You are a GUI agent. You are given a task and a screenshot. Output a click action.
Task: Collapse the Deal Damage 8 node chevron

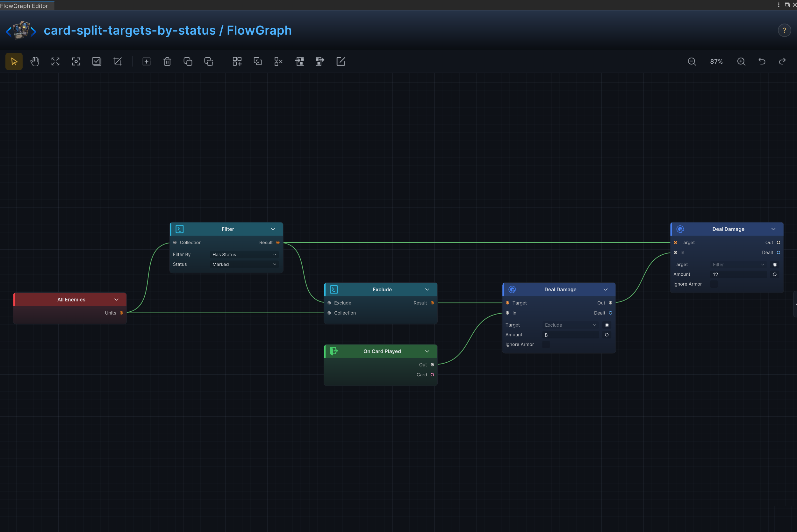click(606, 289)
